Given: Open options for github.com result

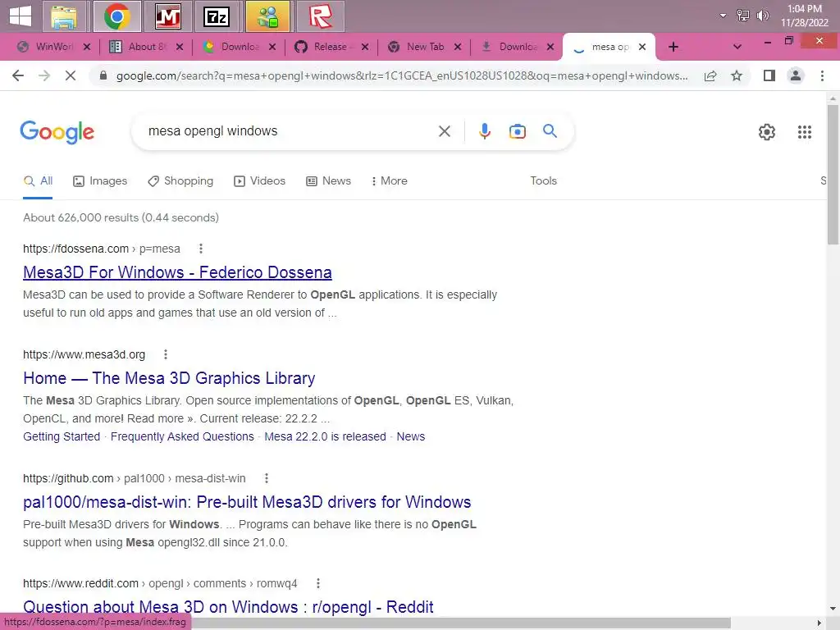Looking at the screenshot, I should 267,478.
